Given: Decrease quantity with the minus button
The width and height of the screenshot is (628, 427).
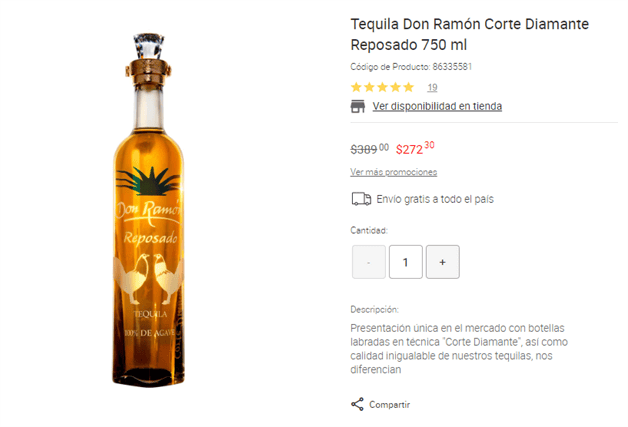Looking at the screenshot, I should pos(369,262).
